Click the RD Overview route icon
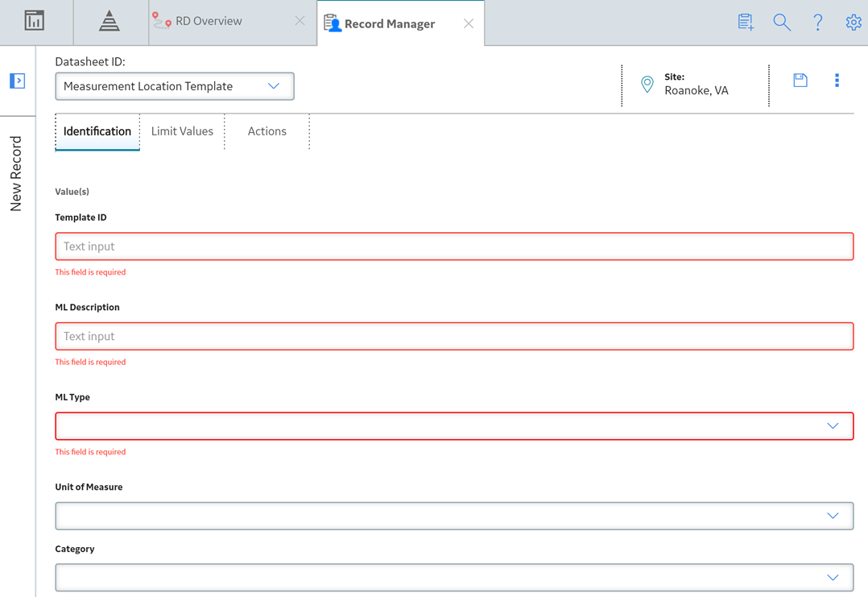 [x=161, y=21]
